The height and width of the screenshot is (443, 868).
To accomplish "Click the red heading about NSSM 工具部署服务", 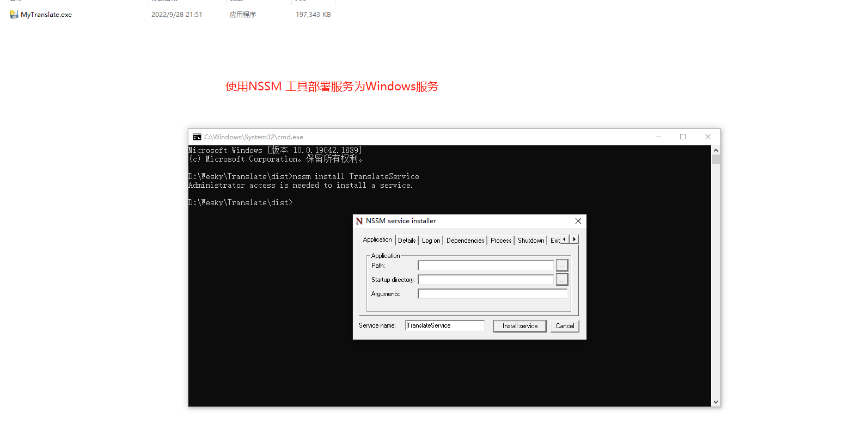I will pyautogui.click(x=332, y=87).
